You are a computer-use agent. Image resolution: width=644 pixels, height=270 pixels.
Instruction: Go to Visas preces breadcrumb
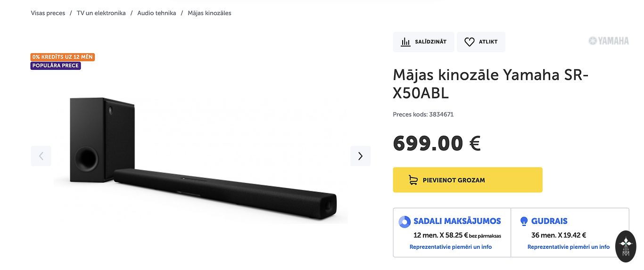click(x=48, y=13)
